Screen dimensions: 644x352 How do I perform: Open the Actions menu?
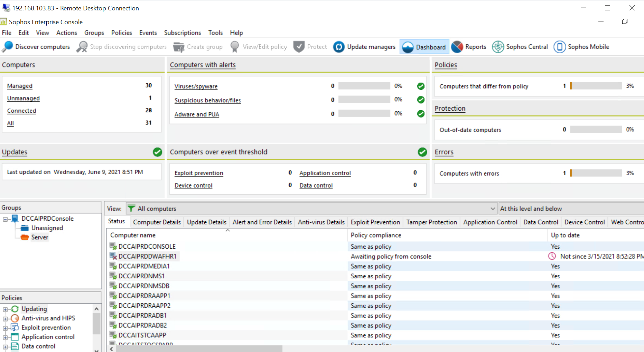coord(67,33)
